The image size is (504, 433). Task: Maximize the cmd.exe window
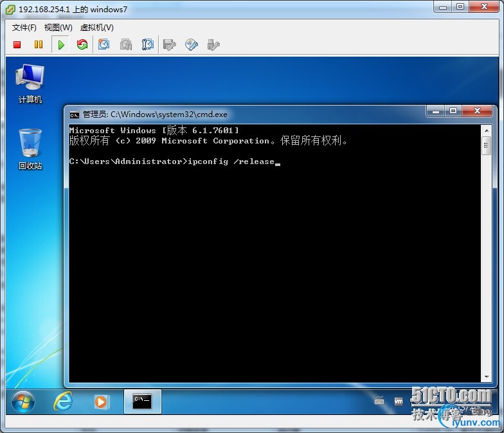tap(453, 111)
